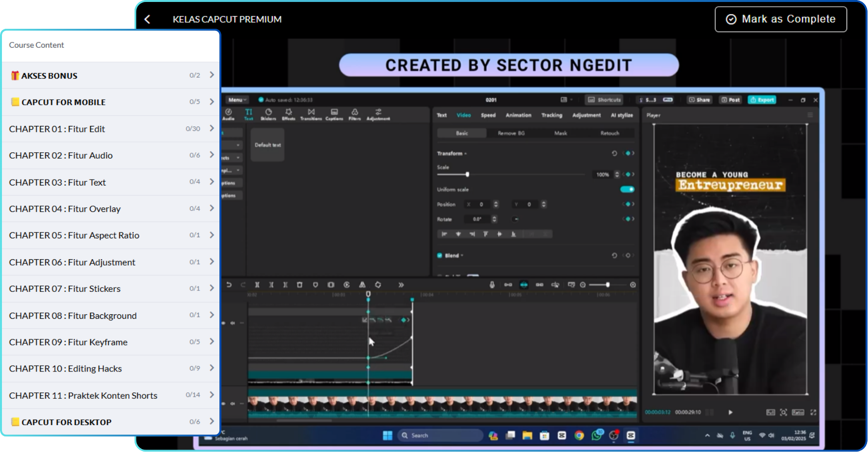Click the split clip icon
The width and height of the screenshot is (868, 452).
point(257,285)
